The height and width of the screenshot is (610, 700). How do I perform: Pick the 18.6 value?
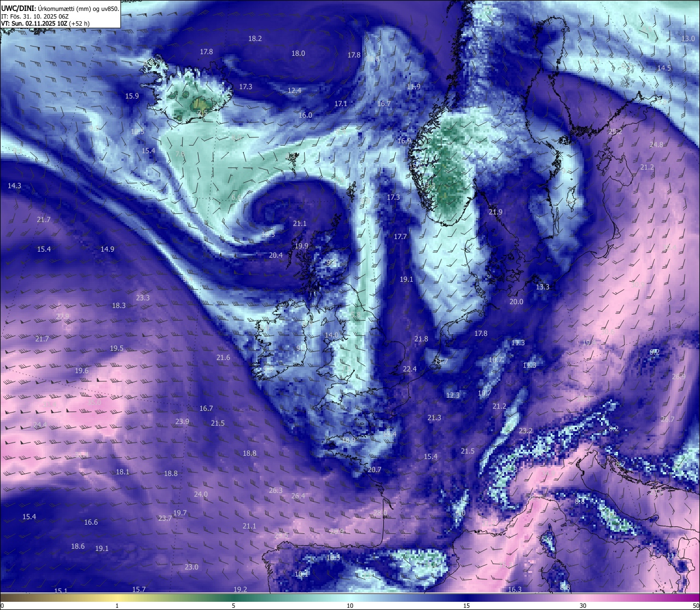point(78,546)
